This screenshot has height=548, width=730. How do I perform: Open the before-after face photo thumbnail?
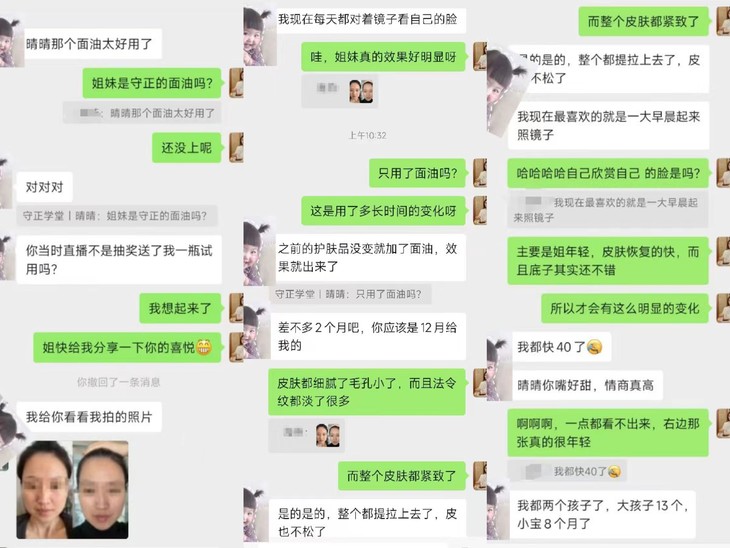click(73, 490)
